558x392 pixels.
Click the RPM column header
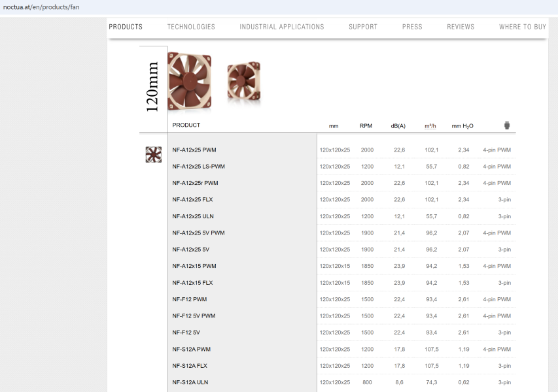click(x=366, y=126)
